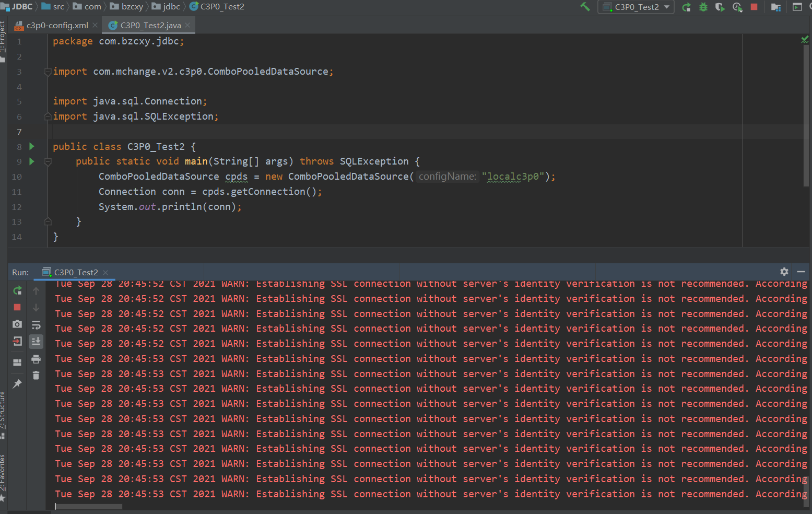Stop the process in the Run panel
This screenshot has width=812, height=514.
[17, 307]
